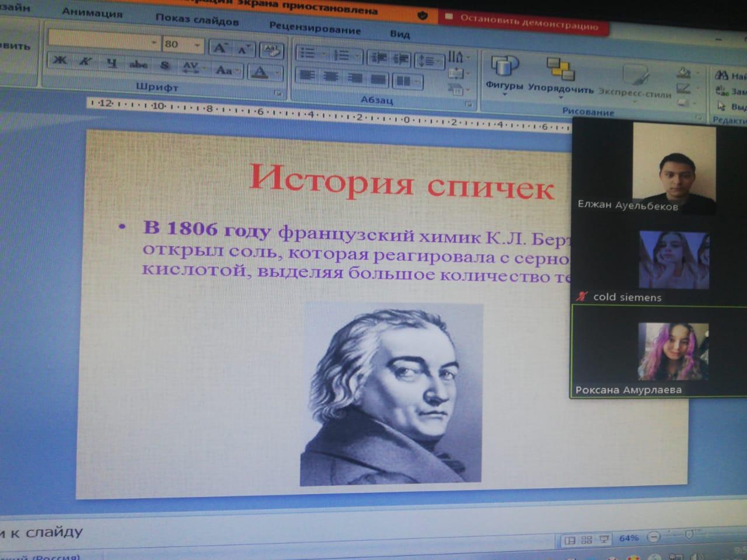The height and width of the screenshot is (560, 747).
Task: Open the Упорядочить arrange dropdown
Action: (x=560, y=76)
